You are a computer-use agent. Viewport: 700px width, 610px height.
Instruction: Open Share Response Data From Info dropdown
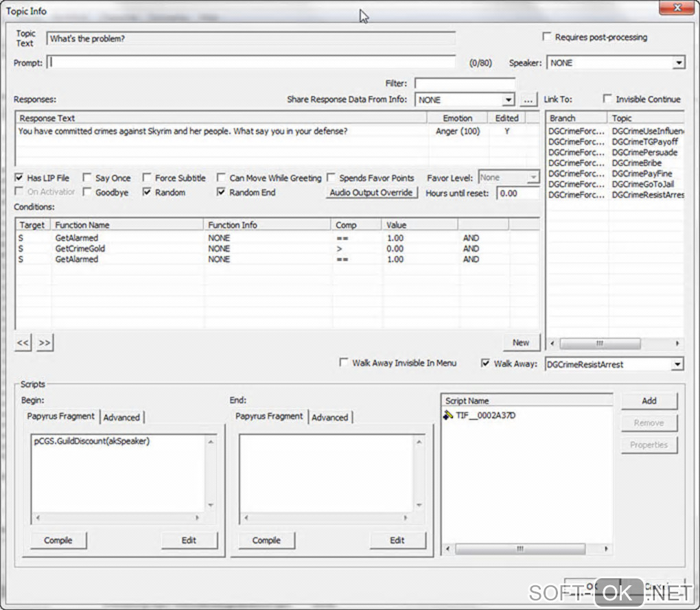click(x=508, y=100)
